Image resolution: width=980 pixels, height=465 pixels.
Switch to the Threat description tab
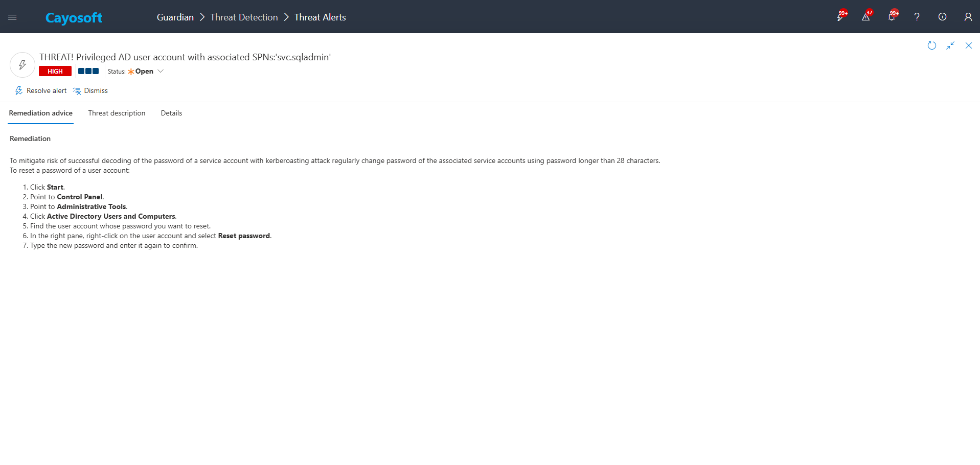click(x=117, y=113)
